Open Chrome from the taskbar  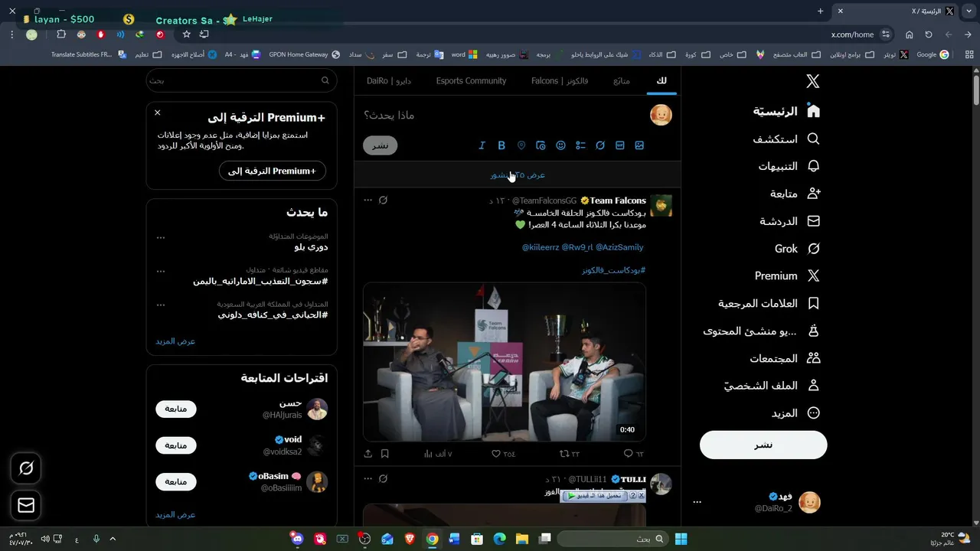[x=432, y=539]
